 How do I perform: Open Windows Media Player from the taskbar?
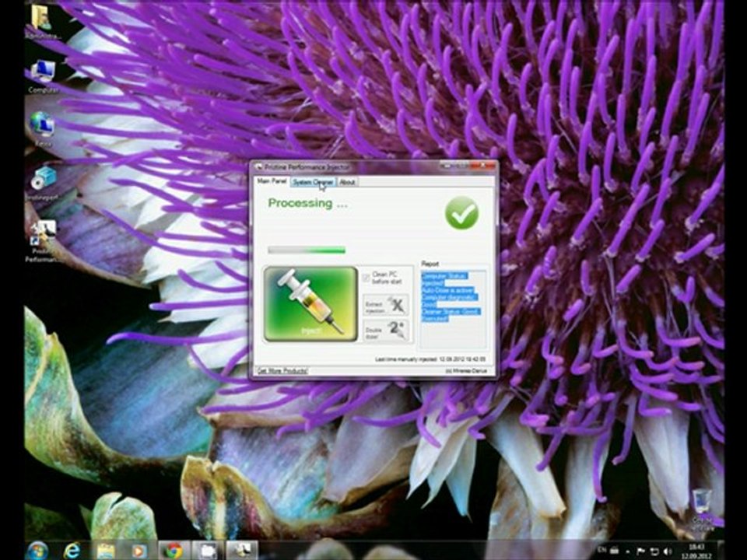point(139,551)
